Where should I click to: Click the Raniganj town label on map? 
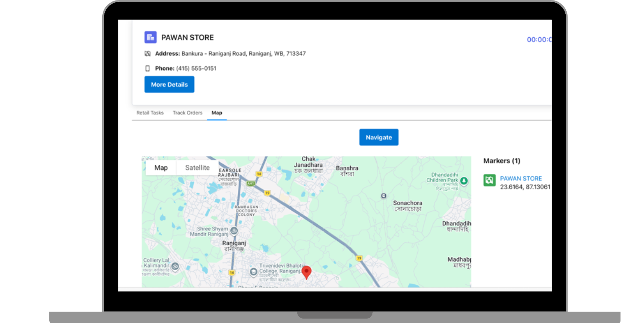pos(234,246)
